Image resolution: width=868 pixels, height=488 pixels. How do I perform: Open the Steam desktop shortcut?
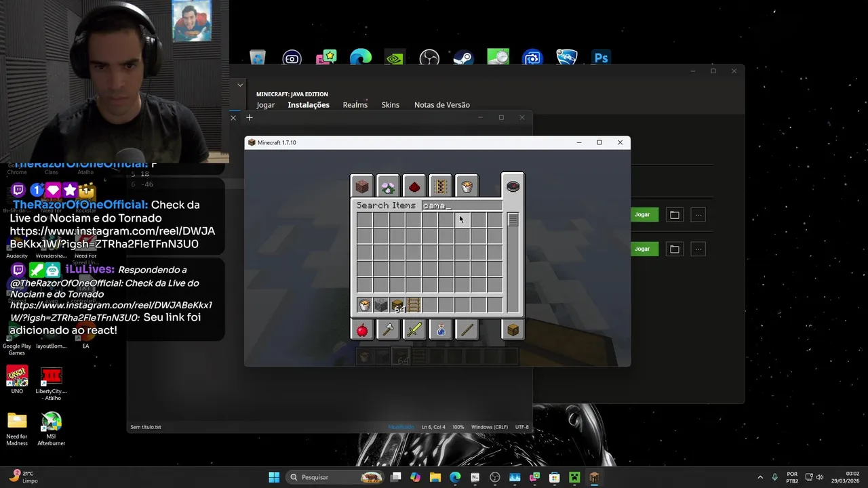click(463, 58)
